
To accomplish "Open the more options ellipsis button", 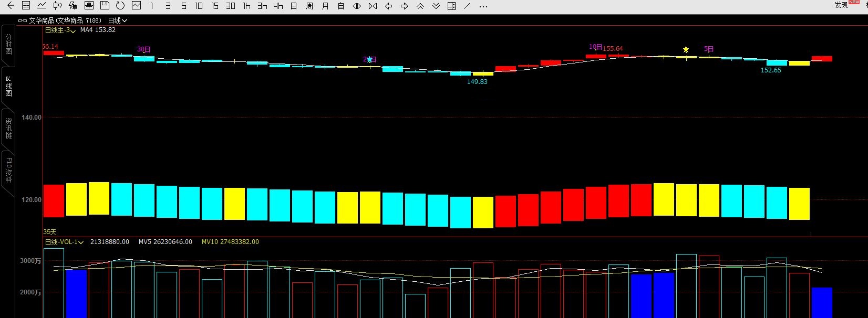I will [x=483, y=6].
